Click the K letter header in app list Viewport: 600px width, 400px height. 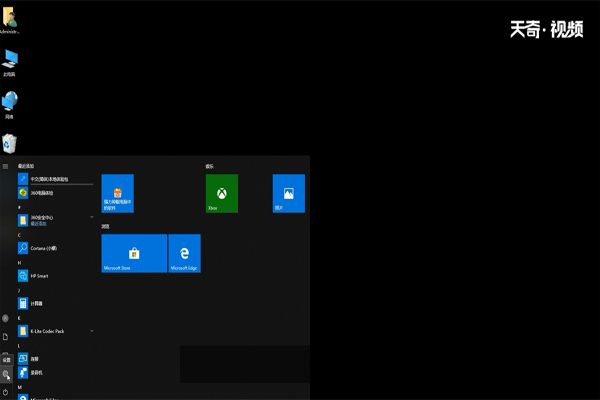pyautogui.click(x=19, y=318)
